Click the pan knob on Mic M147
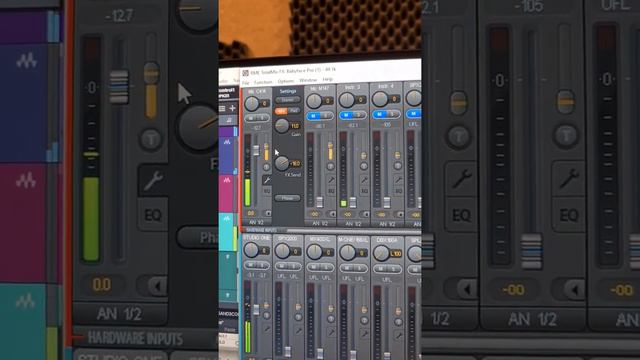The image size is (640, 360). pyautogui.click(x=314, y=101)
